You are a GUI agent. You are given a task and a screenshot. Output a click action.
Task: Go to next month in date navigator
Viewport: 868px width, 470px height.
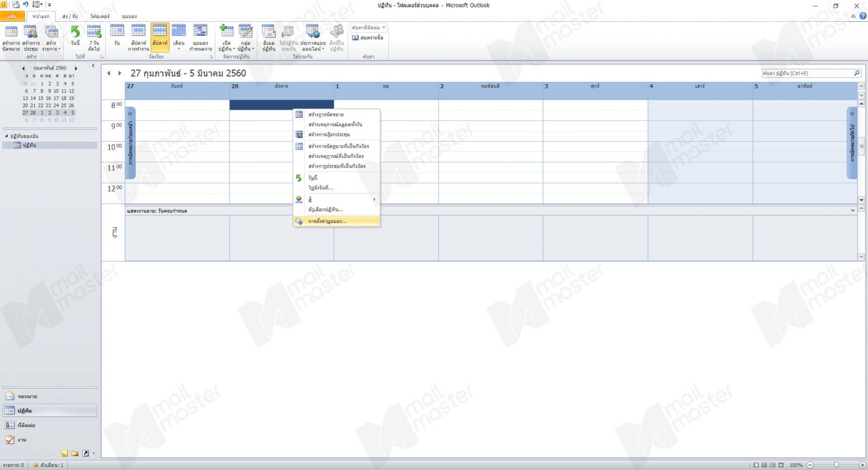coord(76,68)
